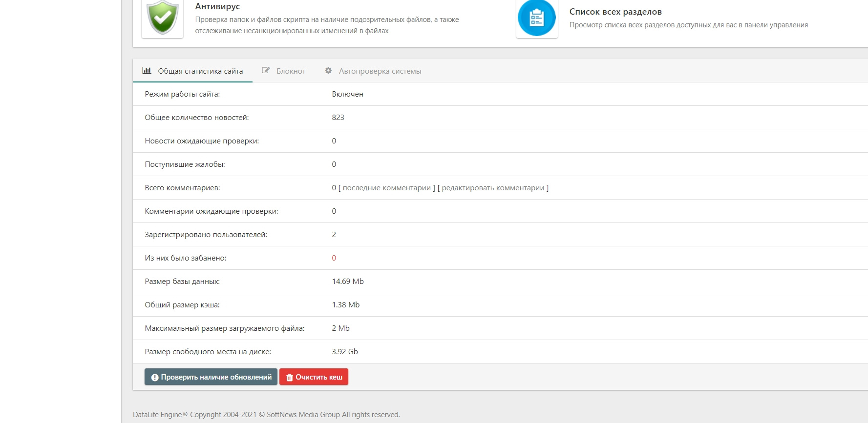Screen dimensions: 868x423
Task: Open the редактировать комментарии link
Action: click(493, 188)
